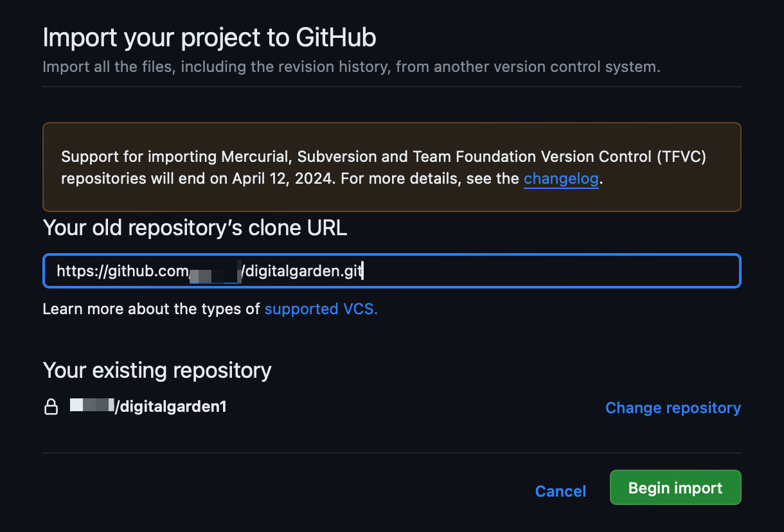Viewport: 784px width, 532px height.
Task: Click the blurred owner name beside the lock
Action: click(91, 406)
